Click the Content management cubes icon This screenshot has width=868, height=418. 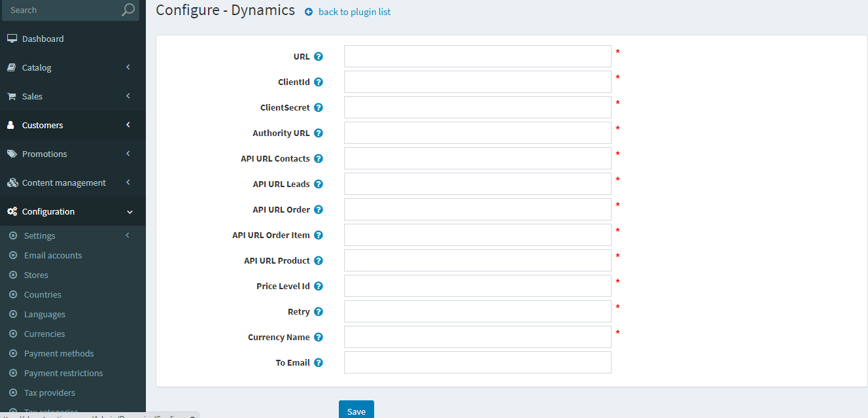[x=12, y=183]
